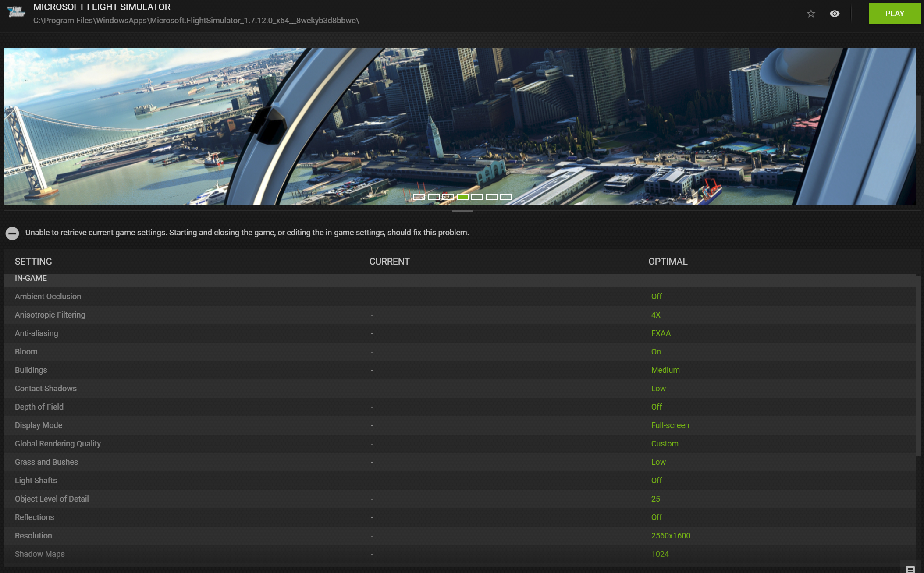Click the settings list scrollbar
The image size is (924, 573).
[x=918, y=366]
